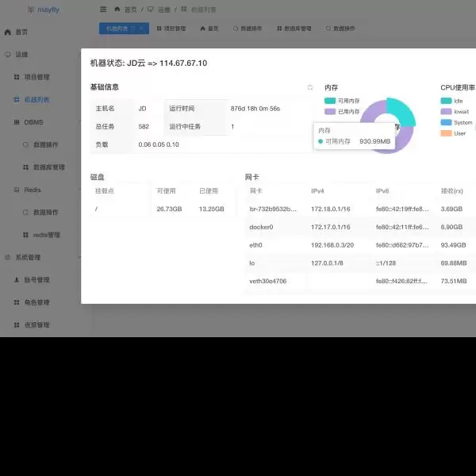Switch to the 项目管理 tab
Viewport: 476px width, 476px height.
pos(171,29)
